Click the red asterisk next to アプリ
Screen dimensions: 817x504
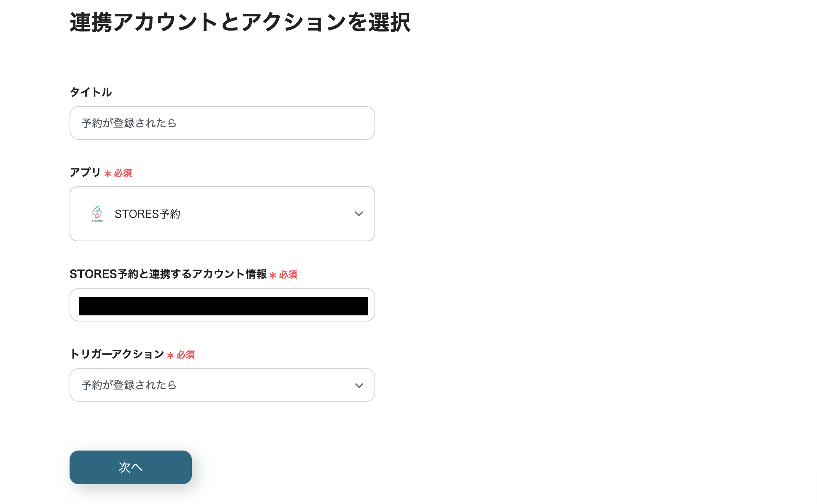coord(107,173)
